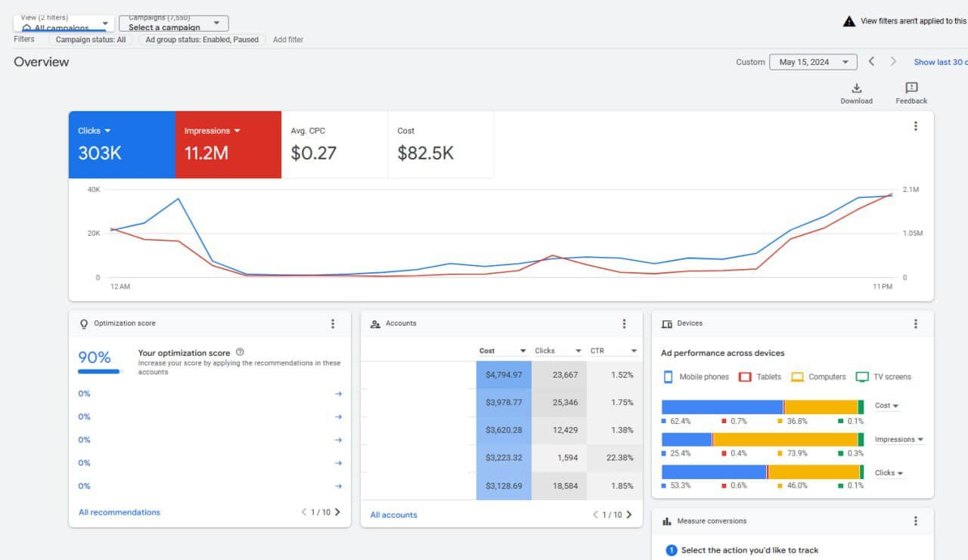Open Impressions dropdown in Devices card
This screenshot has height=560, width=968.
pyautogui.click(x=899, y=439)
